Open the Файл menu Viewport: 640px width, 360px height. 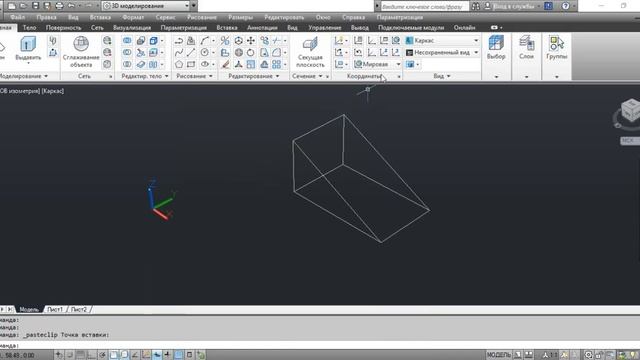tap(18, 17)
